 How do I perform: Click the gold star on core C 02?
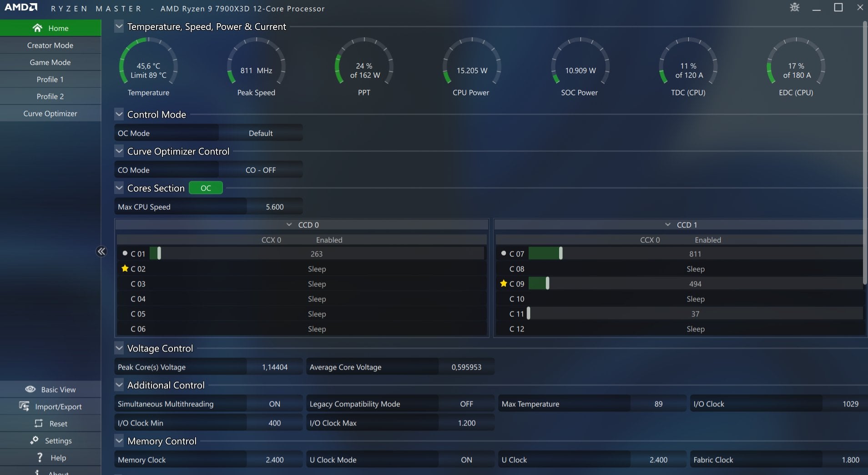tap(125, 268)
